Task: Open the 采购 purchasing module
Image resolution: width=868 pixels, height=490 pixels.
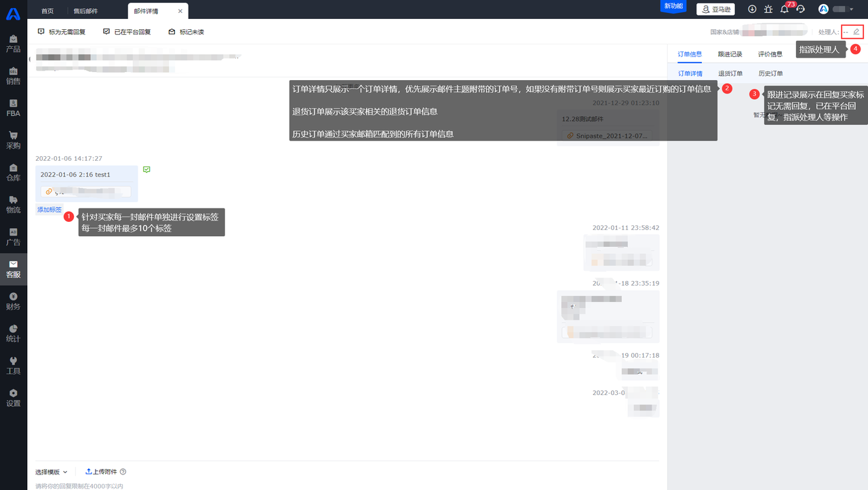Action: pyautogui.click(x=13, y=140)
